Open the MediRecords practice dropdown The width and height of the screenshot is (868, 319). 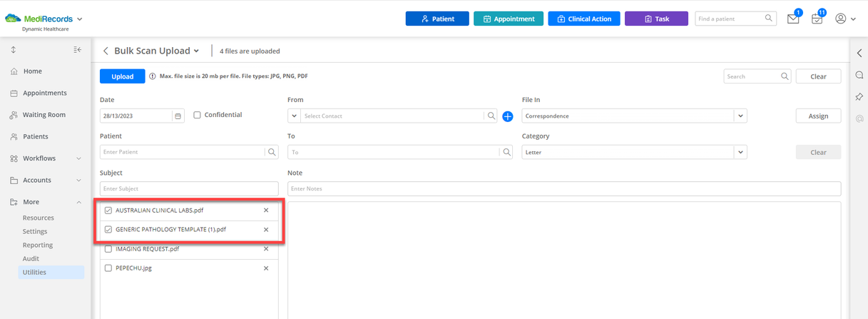(x=79, y=19)
